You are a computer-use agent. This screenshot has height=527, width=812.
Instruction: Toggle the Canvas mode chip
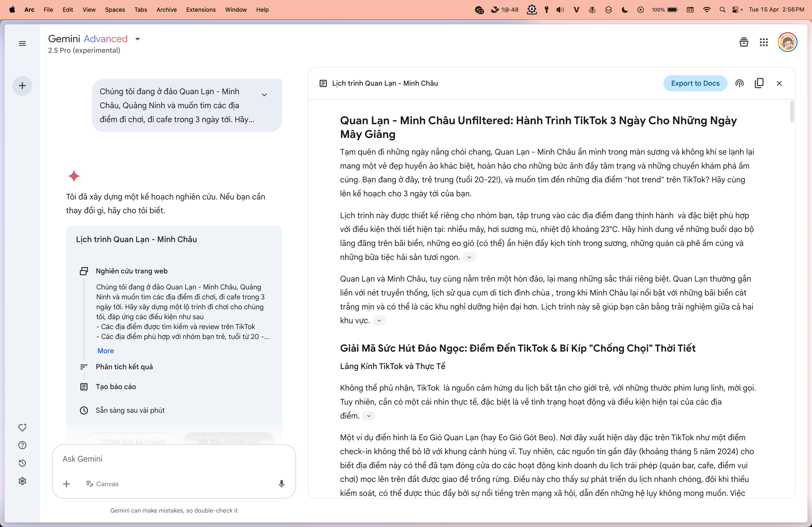click(x=102, y=484)
